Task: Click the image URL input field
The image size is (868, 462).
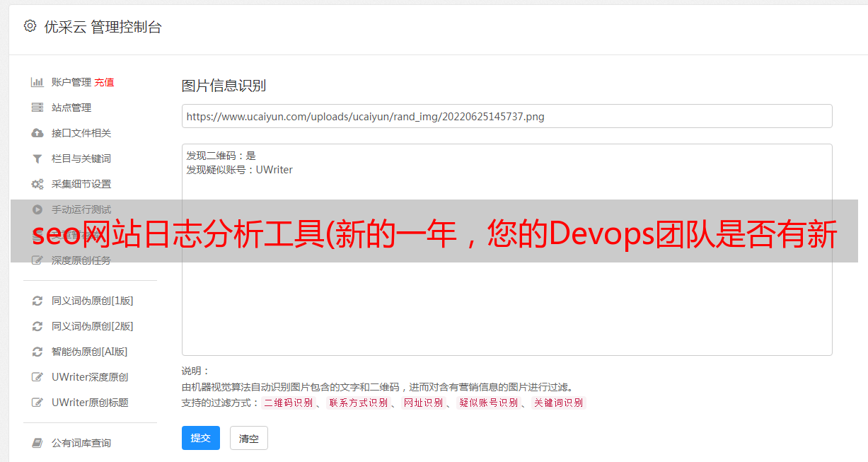Action: pos(507,116)
